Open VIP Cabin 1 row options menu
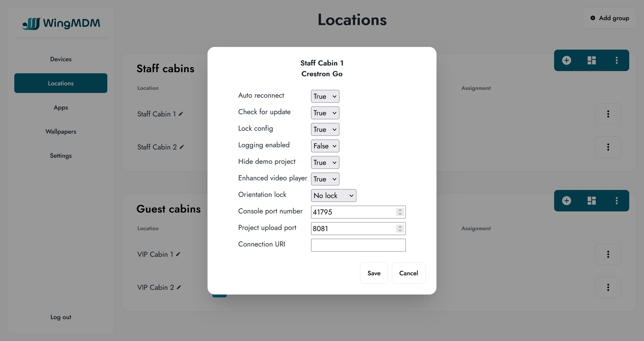This screenshot has height=341, width=644. point(608,254)
